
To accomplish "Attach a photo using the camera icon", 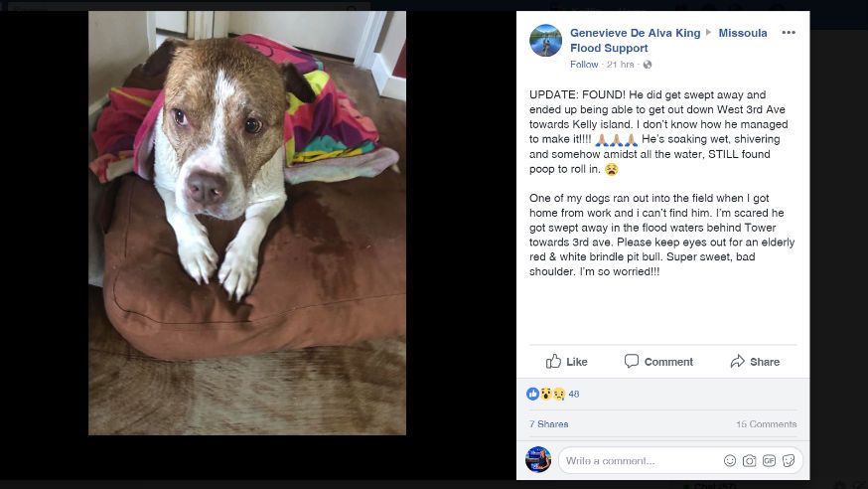I will 749,461.
